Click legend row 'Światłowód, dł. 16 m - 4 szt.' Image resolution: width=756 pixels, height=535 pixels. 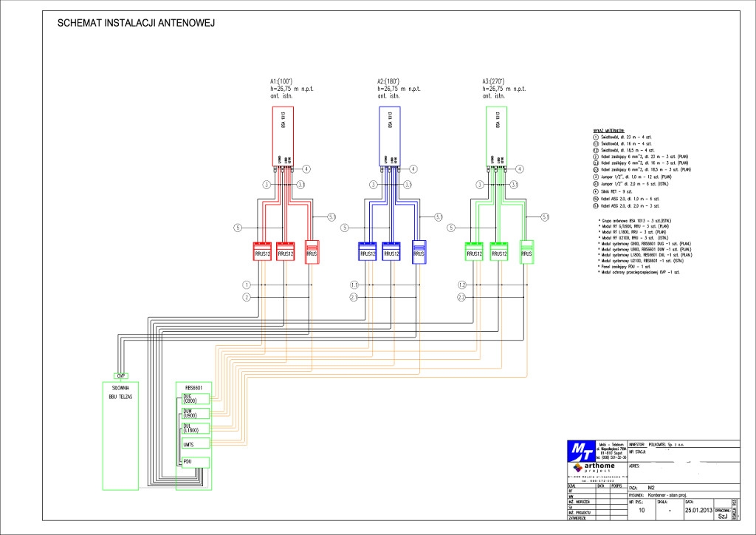622,144
